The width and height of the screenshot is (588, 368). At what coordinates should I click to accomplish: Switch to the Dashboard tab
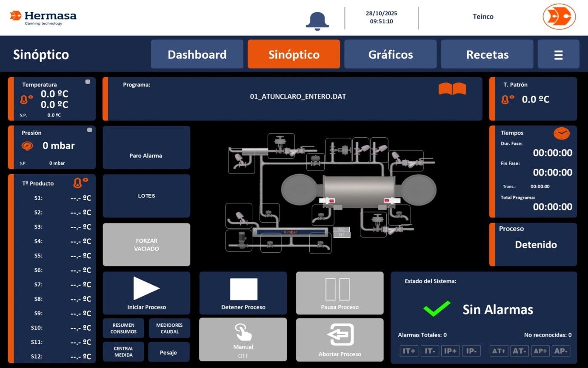tap(197, 54)
